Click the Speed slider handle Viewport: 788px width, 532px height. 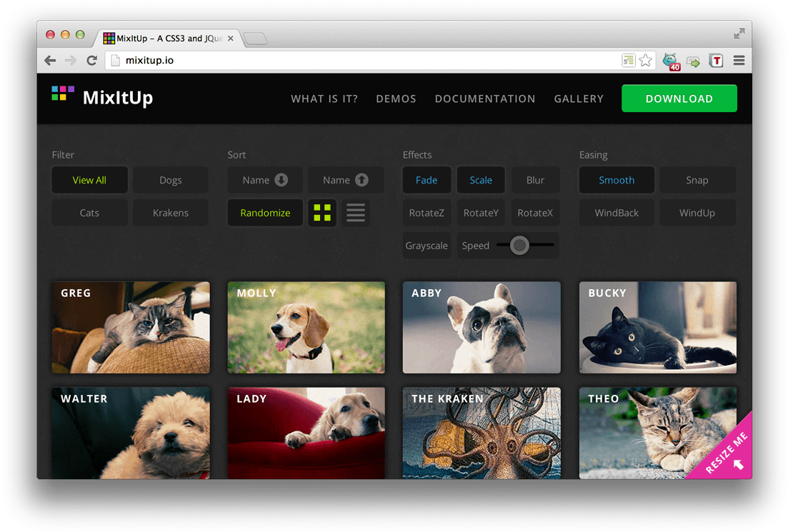tap(519, 246)
